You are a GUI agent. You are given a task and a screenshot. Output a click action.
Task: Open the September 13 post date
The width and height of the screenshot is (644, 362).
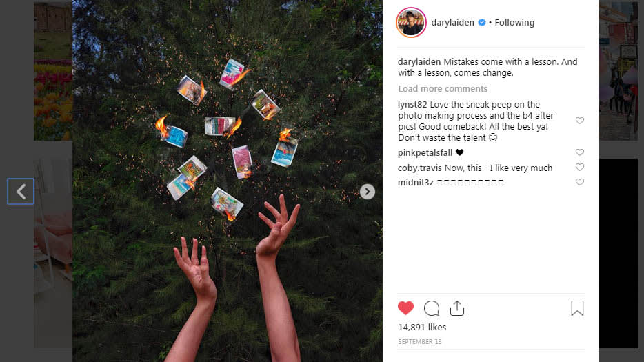click(420, 342)
